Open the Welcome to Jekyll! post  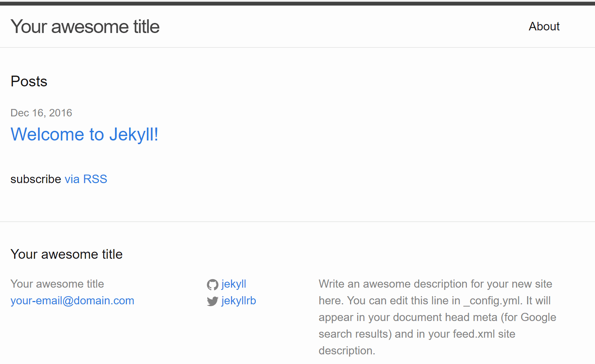84,134
